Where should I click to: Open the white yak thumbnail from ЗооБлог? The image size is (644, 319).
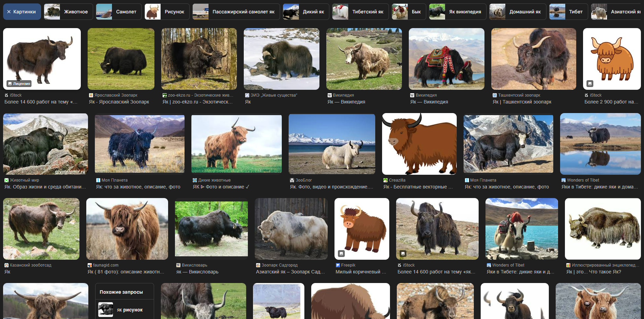coord(332,144)
